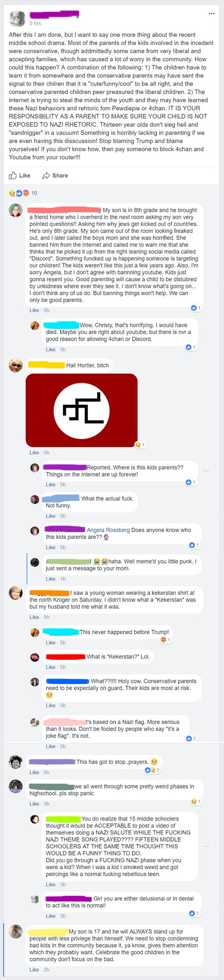Viewport: 224px width, 980px height.
Task: Click the sunglasses avatar of the Hail Hortler commenter
Action: pyautogui.click(x=16, y=365)
